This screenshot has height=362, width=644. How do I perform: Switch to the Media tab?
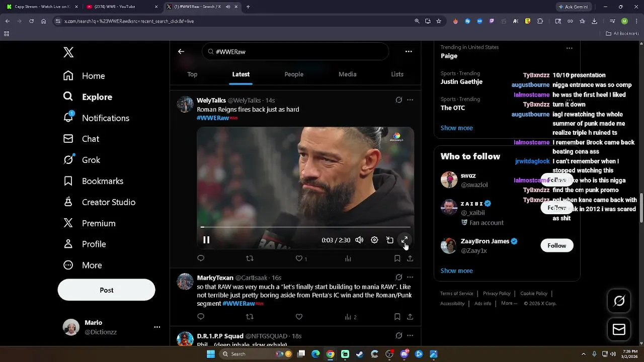coord(347,74)
